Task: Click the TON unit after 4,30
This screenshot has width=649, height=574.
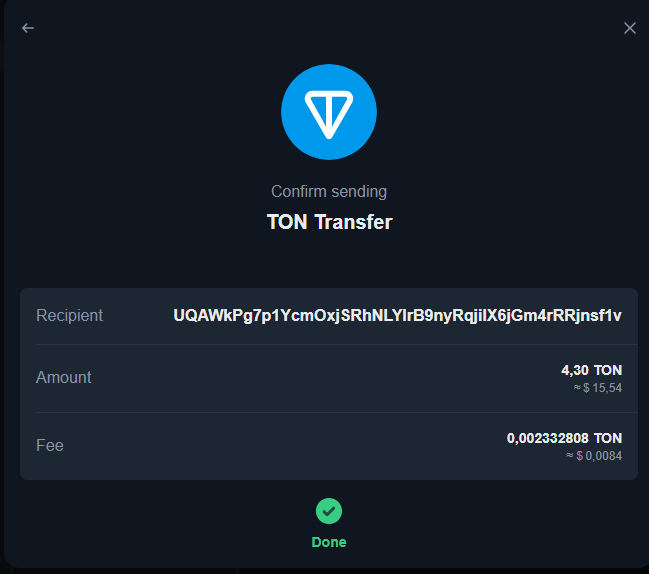Action: pos(608,370)
